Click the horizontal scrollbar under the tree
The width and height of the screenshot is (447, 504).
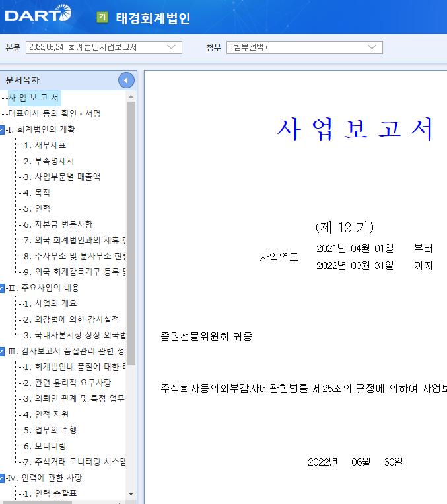tap(36, 503)
